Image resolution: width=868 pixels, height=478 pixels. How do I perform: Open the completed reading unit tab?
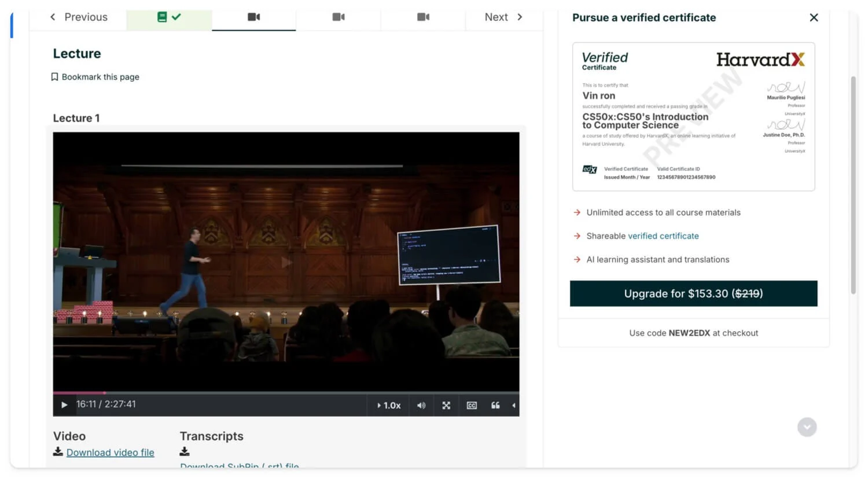pos(169,17)
